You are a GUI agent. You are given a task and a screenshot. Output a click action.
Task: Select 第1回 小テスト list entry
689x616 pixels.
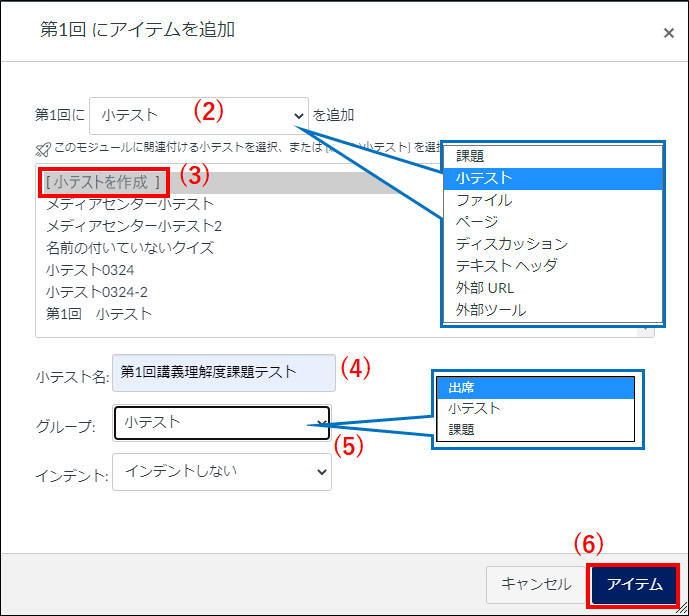[x=98, y=313]
